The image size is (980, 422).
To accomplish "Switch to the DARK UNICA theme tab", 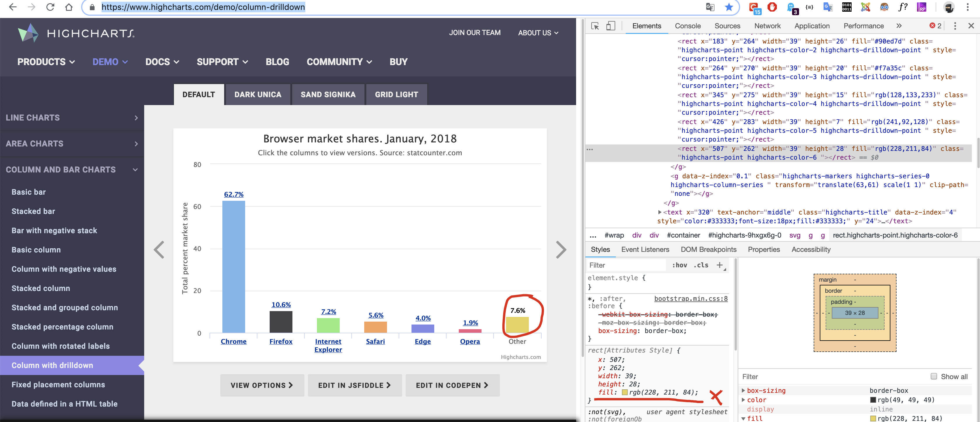I will [258, 94].
